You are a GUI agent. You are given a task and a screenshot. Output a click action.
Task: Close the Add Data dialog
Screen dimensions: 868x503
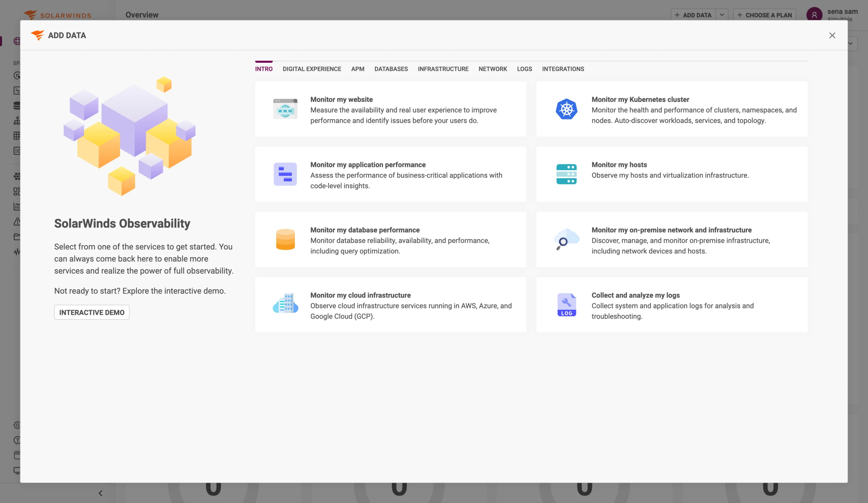coord(832,36)
